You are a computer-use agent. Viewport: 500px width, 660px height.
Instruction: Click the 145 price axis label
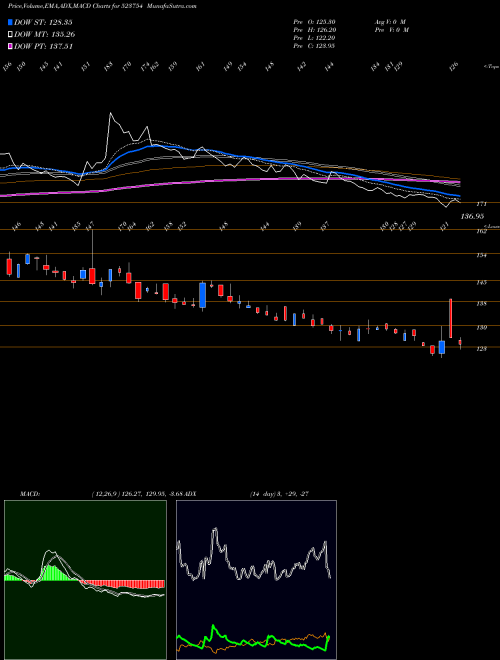481,282
